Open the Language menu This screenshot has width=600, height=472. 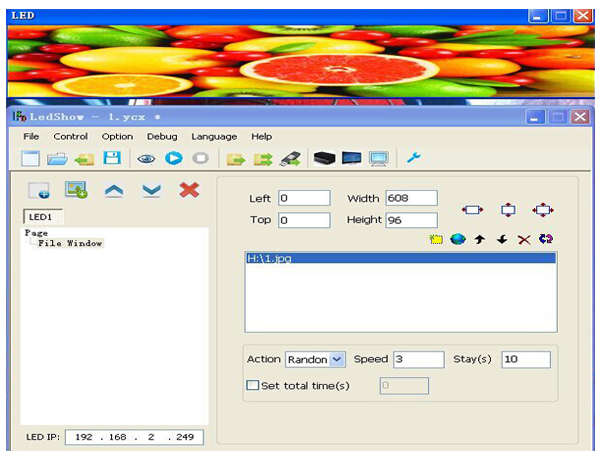click(214, 136)
